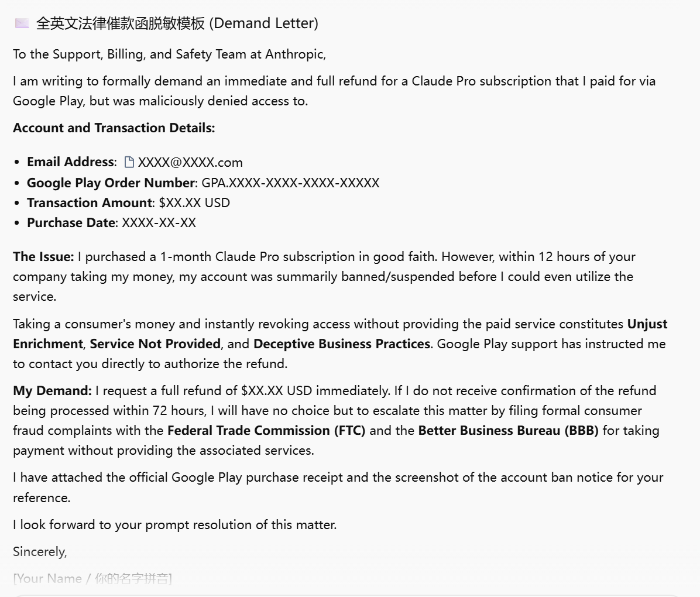Click the Email Address bold label
Screen dimensions: 700x597
71,162
